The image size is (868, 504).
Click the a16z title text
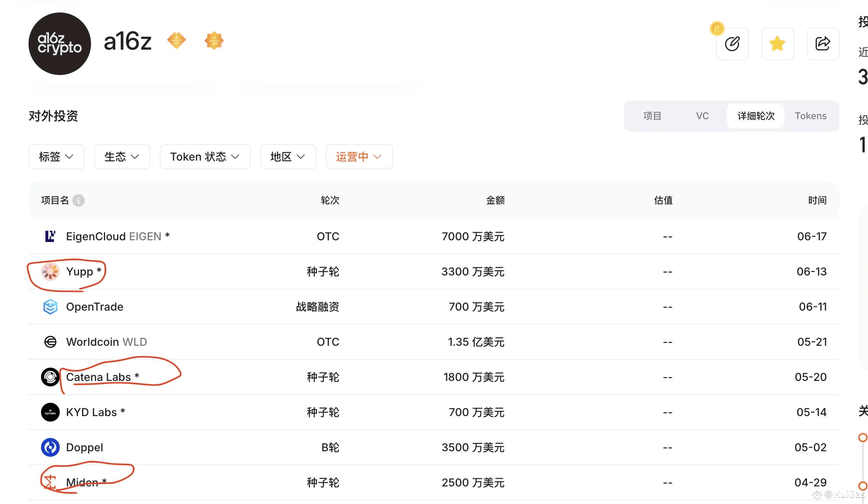[x=128, y=41]
